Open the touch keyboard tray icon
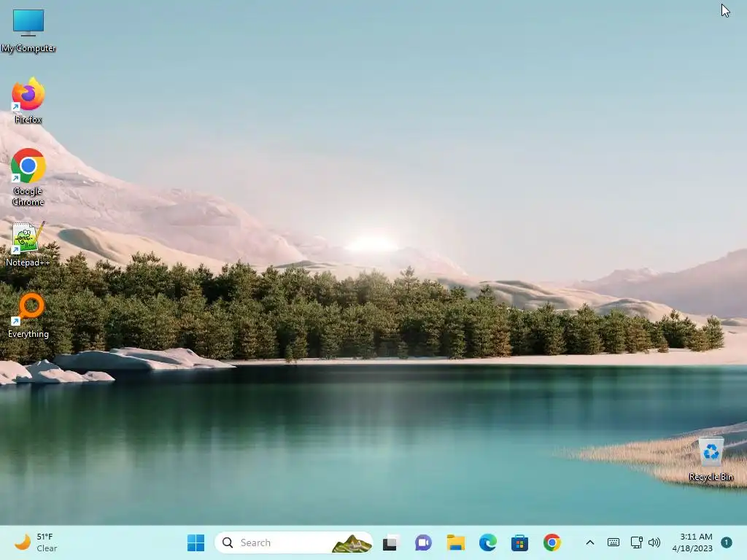Screen dimensions: 747x560 point(614,542)
